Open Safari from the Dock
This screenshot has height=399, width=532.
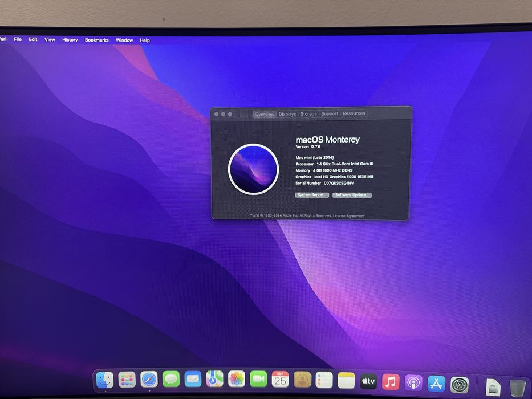(x=149, y=379)
